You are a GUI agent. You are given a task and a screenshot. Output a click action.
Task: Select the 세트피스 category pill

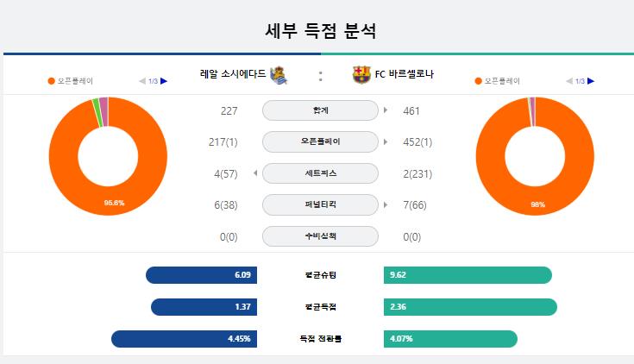click(320, 173)
